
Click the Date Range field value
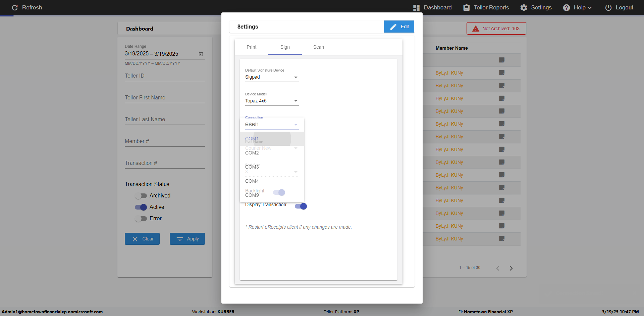[x=151, y=54]
